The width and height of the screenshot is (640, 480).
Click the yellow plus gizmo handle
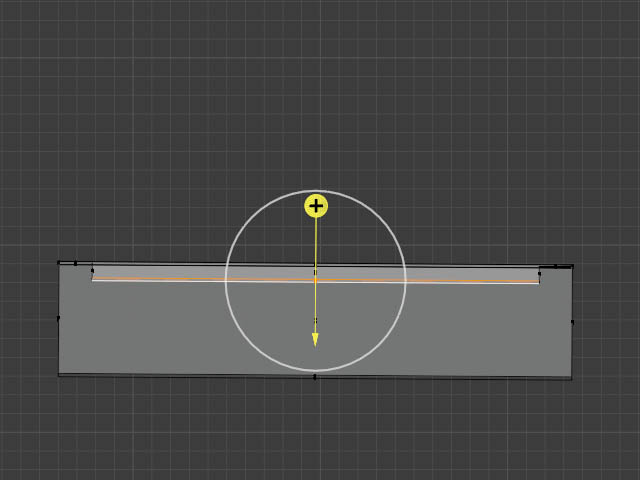pos(316,206)
